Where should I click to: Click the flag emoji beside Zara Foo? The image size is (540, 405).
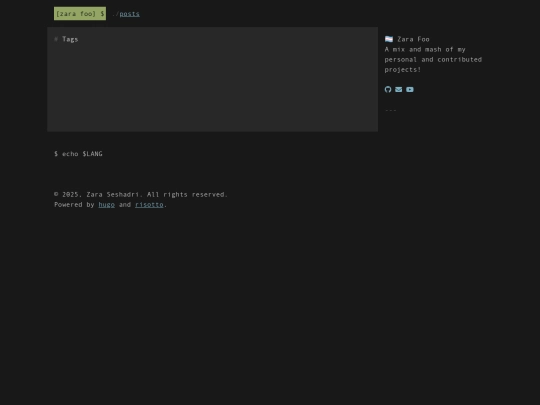(x=389, y=39)
